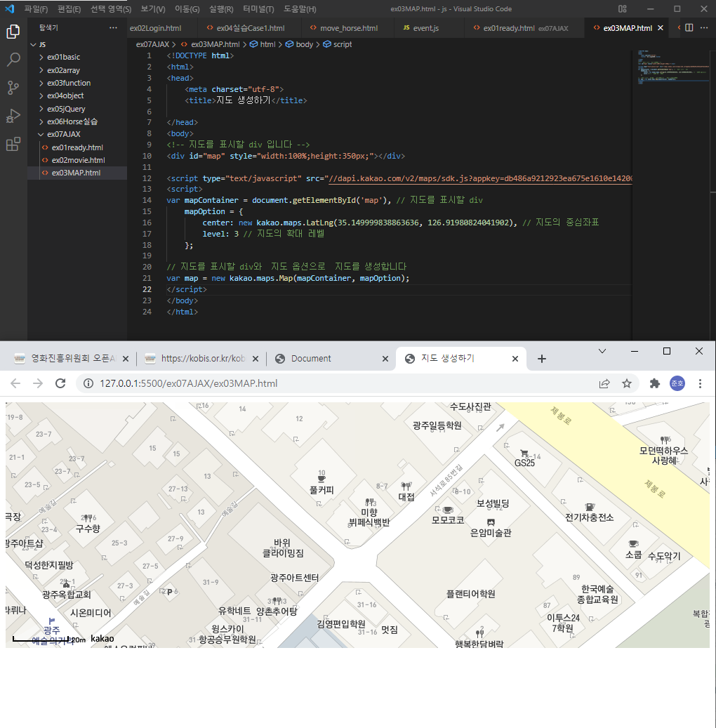Click the 은암미술관 label on map
716x728 pixels.
point(491,533)
